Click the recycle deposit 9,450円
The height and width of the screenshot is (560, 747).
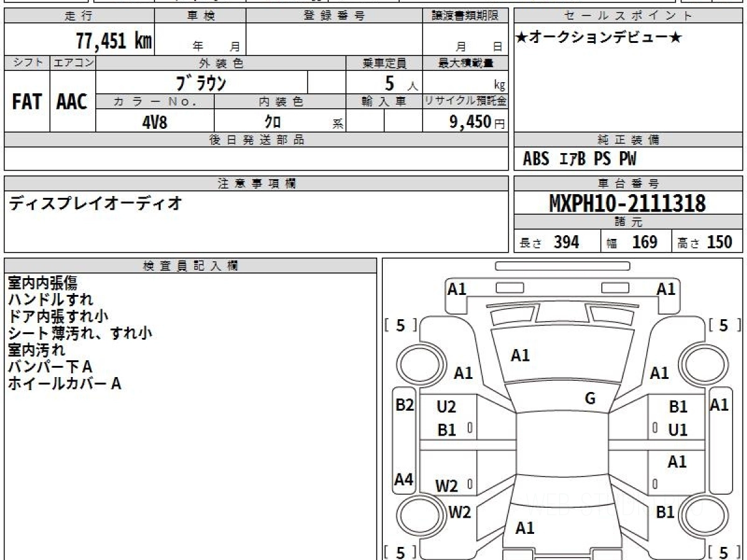pyautogui.click(x=477, y=122)
